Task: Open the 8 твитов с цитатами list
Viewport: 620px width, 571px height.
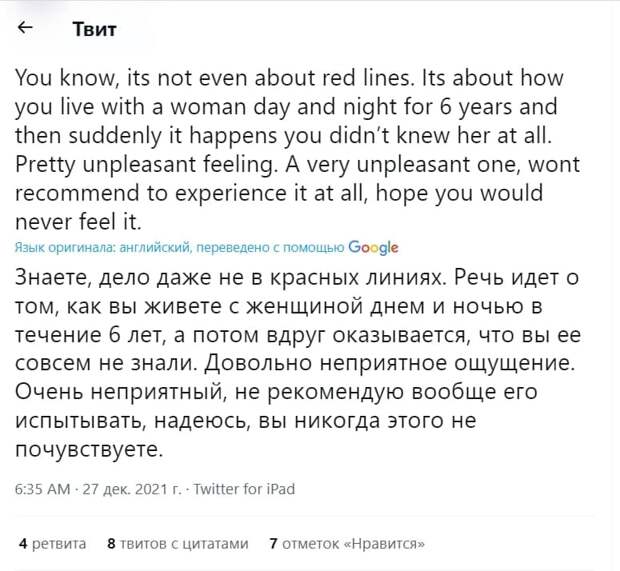Action: pyautogui.click(x=178, y=543)
